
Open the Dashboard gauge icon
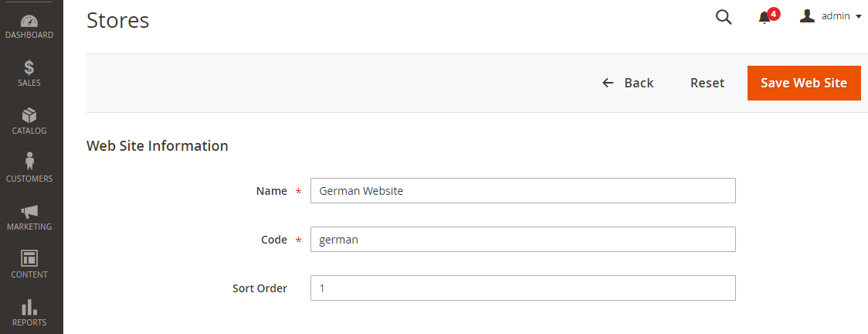tap(29, 20)
